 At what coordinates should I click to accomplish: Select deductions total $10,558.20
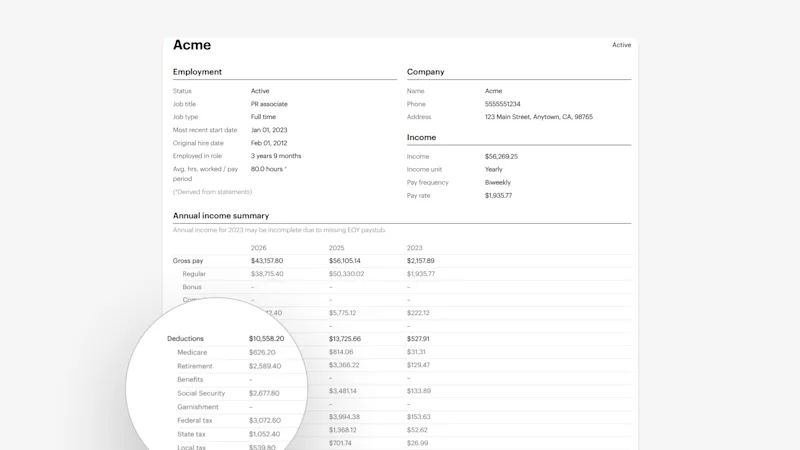coord(266,339)
